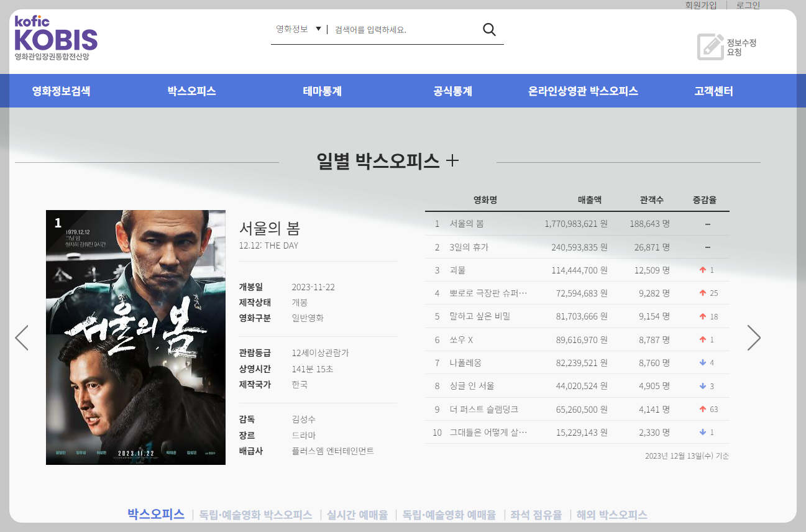Viewport: 806px width, 532px height.
Task: Click the 뽀로로 극장판 슈퍼… row title
Action: pyautogui.click(x=488, y=293)
